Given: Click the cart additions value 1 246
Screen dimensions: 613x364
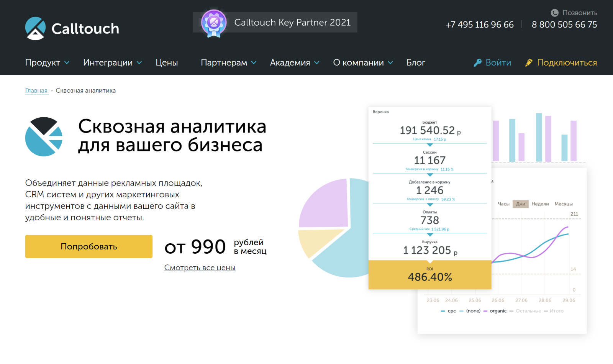Looking at the screenshot, I should (x=430, y=190).
